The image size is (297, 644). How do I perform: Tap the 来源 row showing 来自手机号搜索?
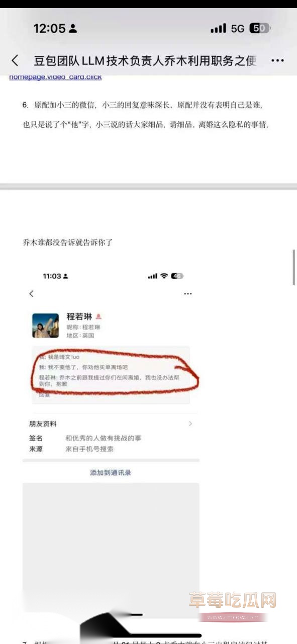pos(111,449)
